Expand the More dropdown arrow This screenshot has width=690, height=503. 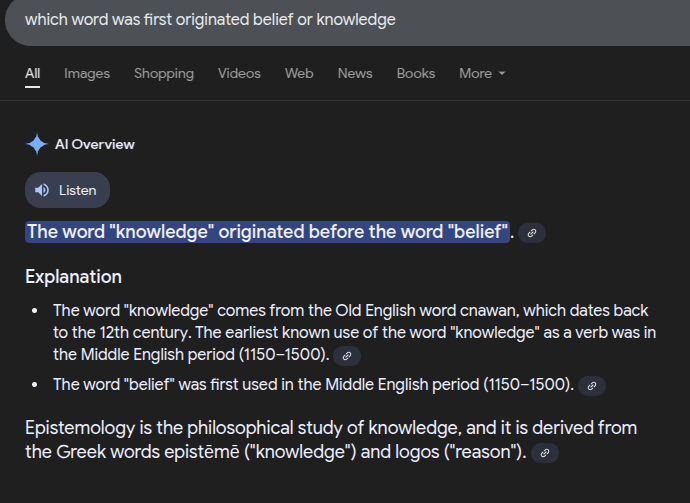click(x=502, y=73)
